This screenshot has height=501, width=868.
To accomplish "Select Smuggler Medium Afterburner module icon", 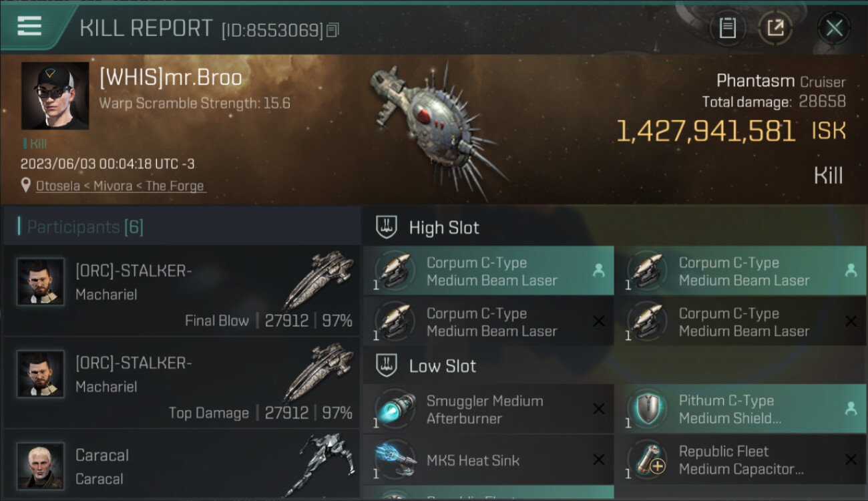I will point(394,409).
